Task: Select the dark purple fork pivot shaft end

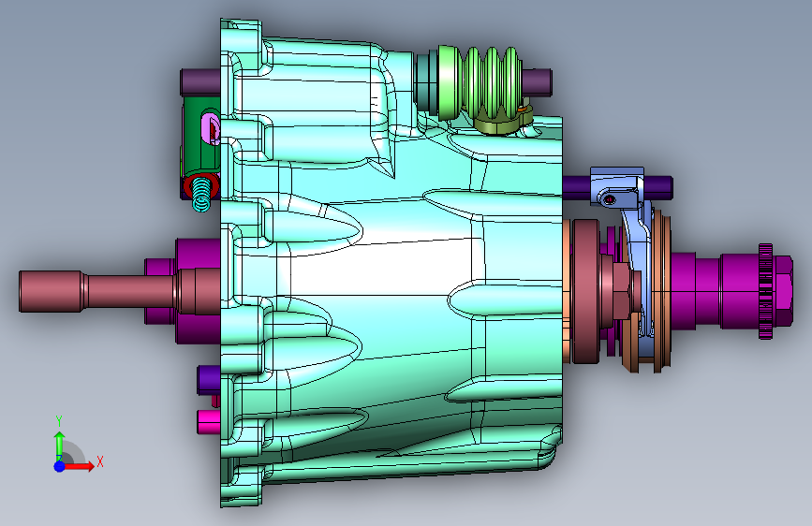Action: 658,188
